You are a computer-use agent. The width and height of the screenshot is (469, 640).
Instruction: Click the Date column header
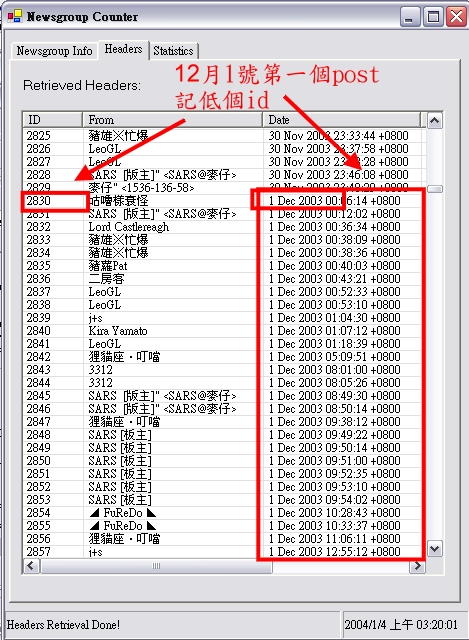pos(341,120)
